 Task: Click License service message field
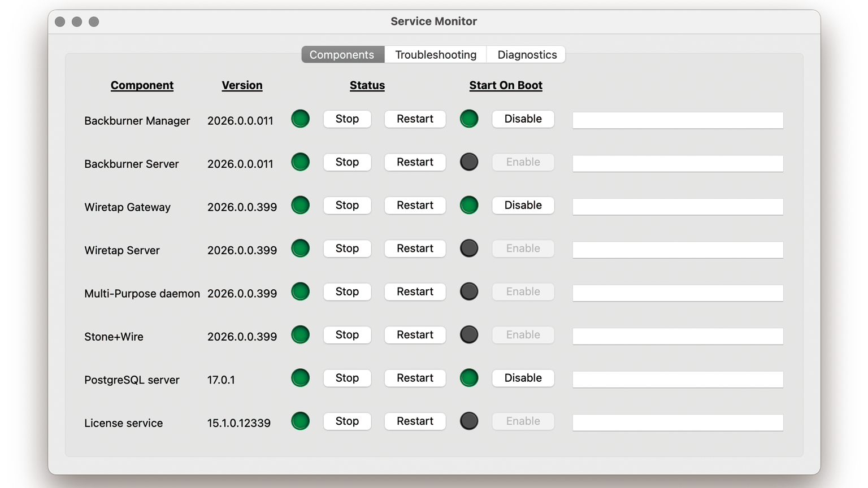coord(678,422)
